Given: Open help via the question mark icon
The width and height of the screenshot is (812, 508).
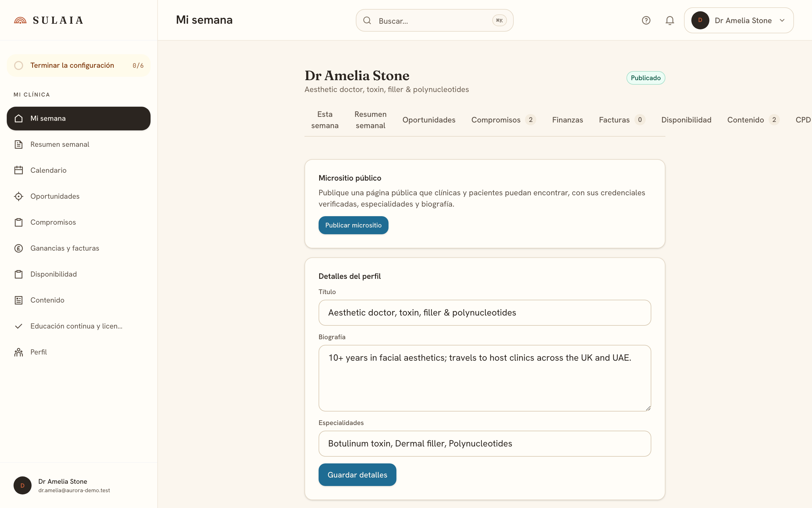Looking at the screenshot, I should click(646, 21).
